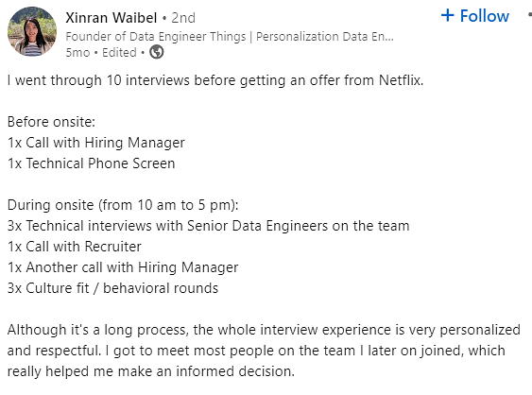Open Xinran Waibel's profile photo
This screenshot has height=395, width=532.
pyautogui.click(x=32, y=31)
